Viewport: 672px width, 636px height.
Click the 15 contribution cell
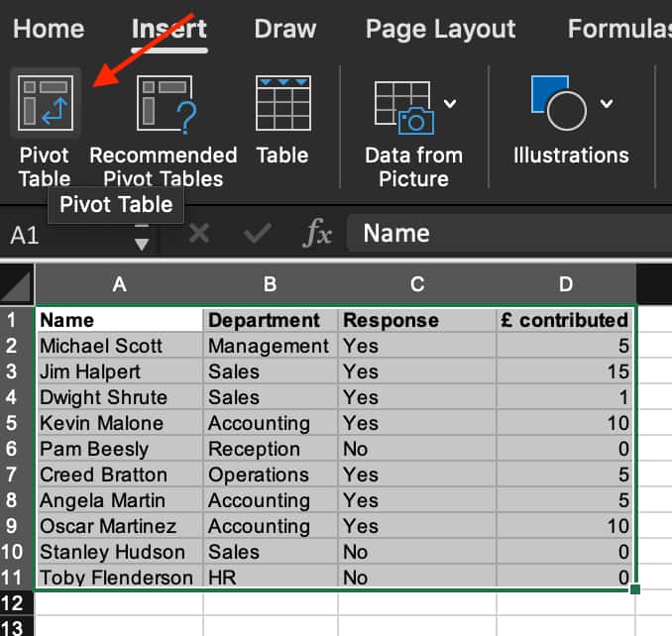coord(565,371)
